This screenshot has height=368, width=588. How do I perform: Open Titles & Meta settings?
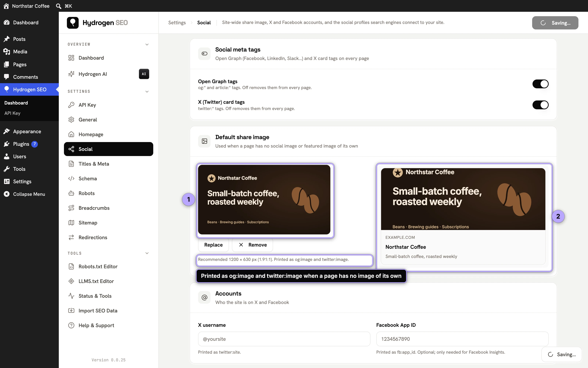click(x=108, y=164)
